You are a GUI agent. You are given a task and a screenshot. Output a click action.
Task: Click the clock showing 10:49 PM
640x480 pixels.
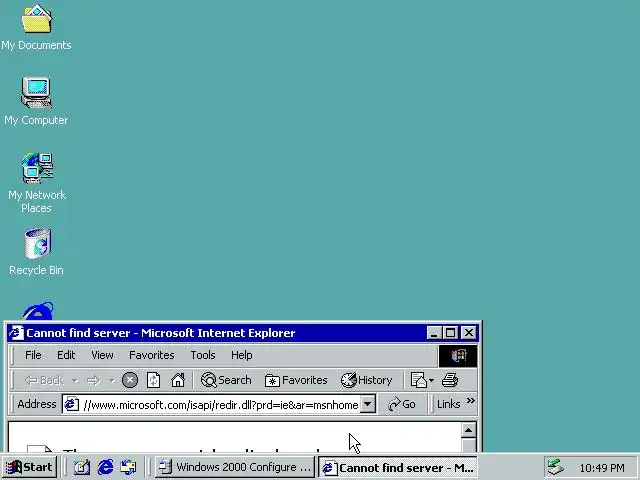tap(602, 468)
